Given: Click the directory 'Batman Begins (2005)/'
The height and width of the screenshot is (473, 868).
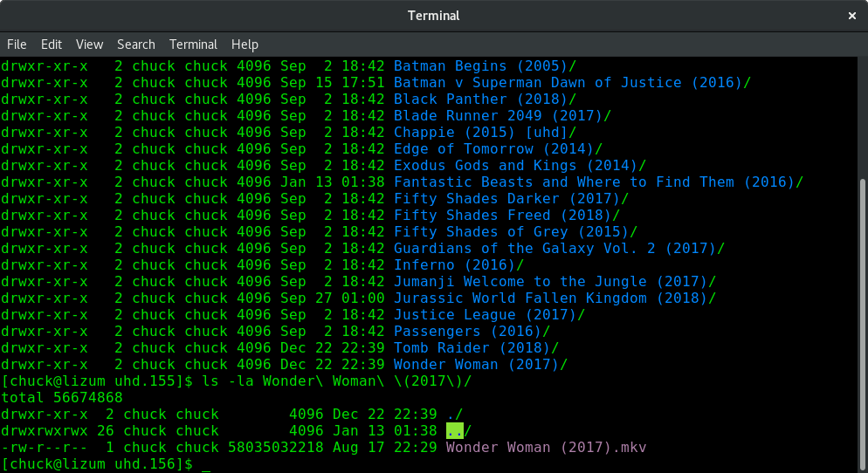Looking at the screenshot, I should click(485, 65).
